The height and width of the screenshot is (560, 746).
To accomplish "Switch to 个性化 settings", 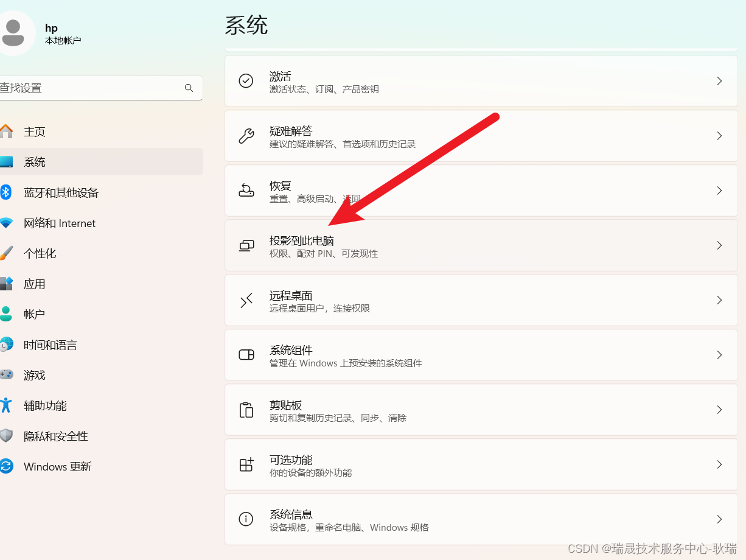I will click(x=101, y=253).
